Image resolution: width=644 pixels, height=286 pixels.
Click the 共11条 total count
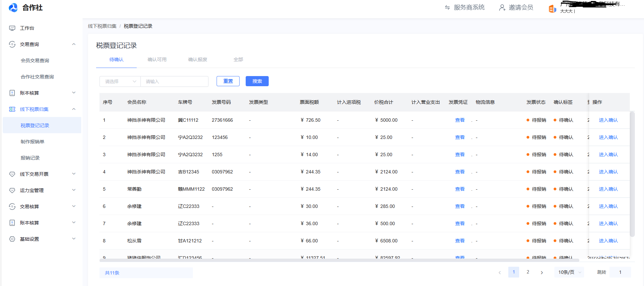point(112,273)
